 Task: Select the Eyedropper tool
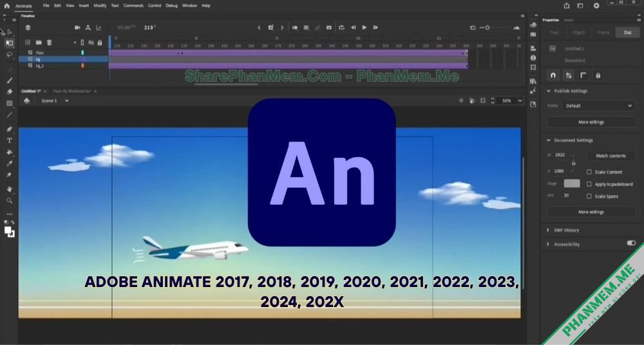point(10,163)
